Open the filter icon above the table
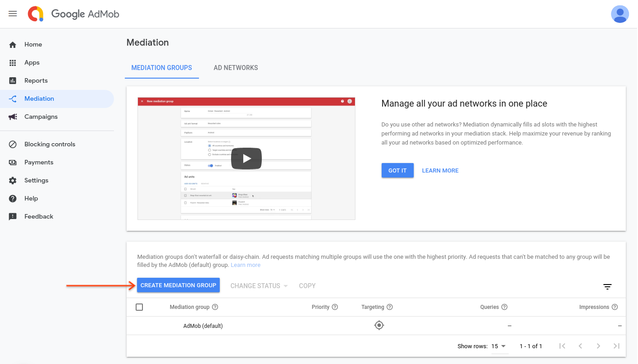Image resolution: width=638 pixels, height=364 pixels. point(607,287)
